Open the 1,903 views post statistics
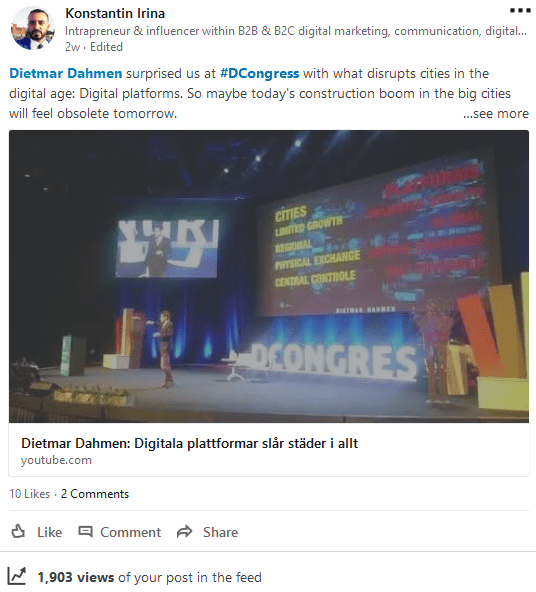 [x=149, y=577]
